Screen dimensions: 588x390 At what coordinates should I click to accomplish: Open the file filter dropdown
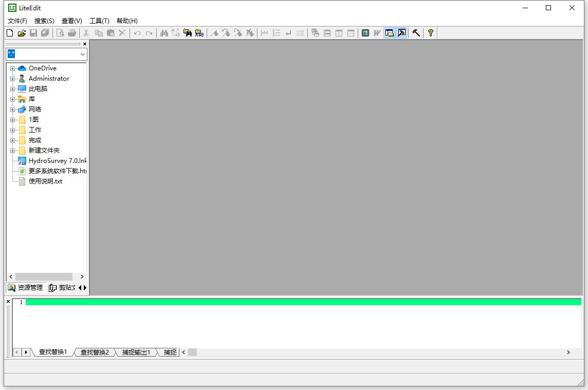(x=82, y=54)
